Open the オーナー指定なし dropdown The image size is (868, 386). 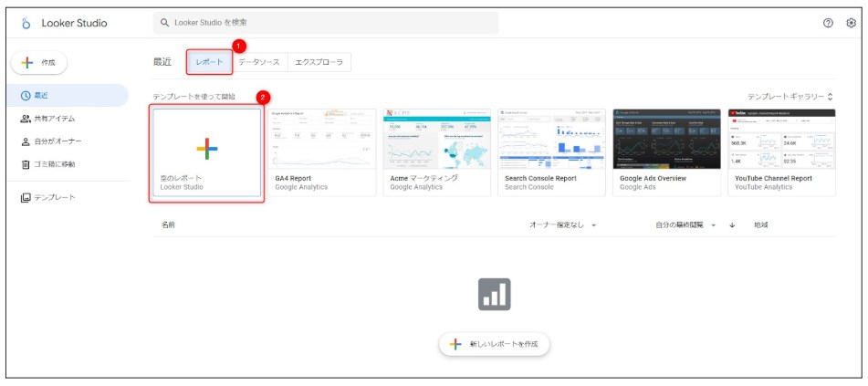click(x=563, y=224)
